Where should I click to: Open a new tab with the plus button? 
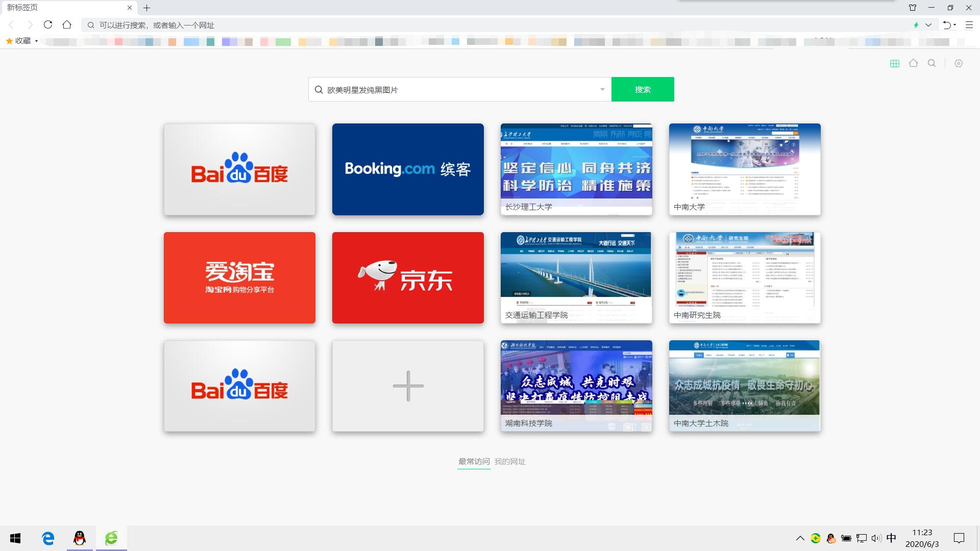(x=146, y=8)
